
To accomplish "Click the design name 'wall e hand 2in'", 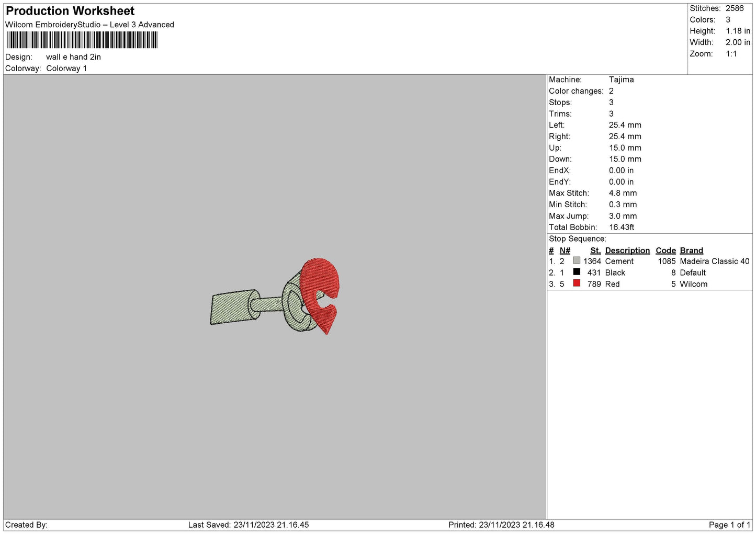I will click(73, 57).
